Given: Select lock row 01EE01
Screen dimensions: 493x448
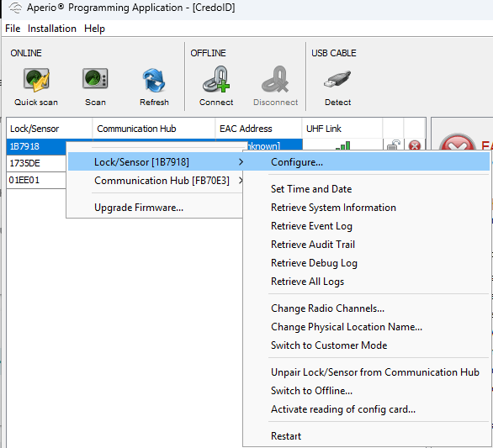Looking at the screenshot, I should pos(36,181).
